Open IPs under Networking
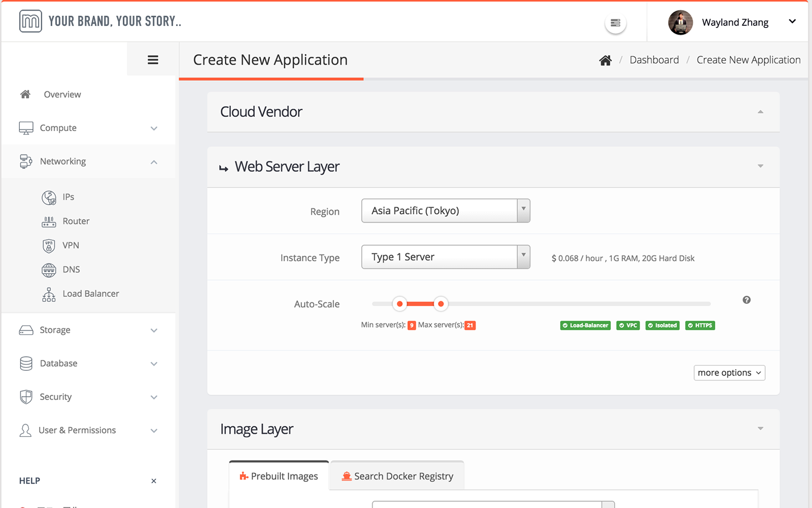 [x=68, y=197]
